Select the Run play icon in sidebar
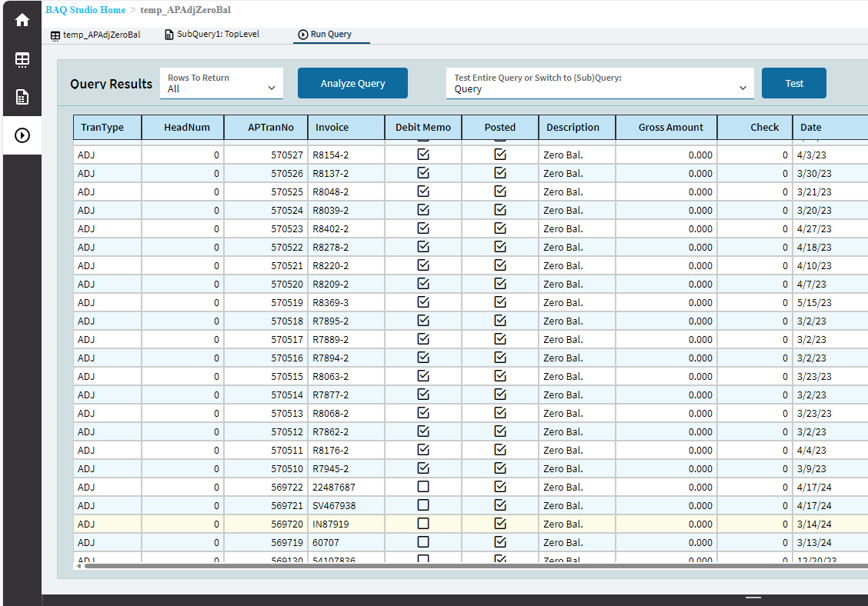This screenshot has width=868, height=606. (22, 135)
